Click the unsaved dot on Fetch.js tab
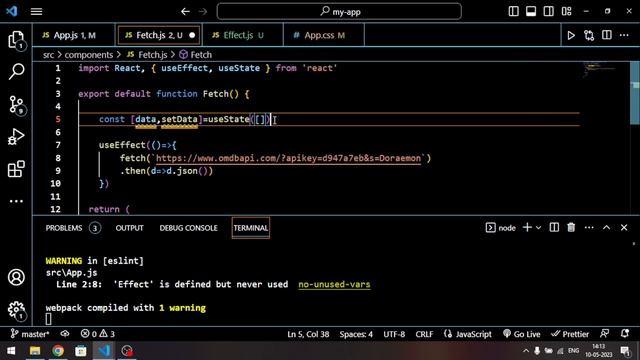The width and height of the screenshot is (640, 360). click(192, 36)
